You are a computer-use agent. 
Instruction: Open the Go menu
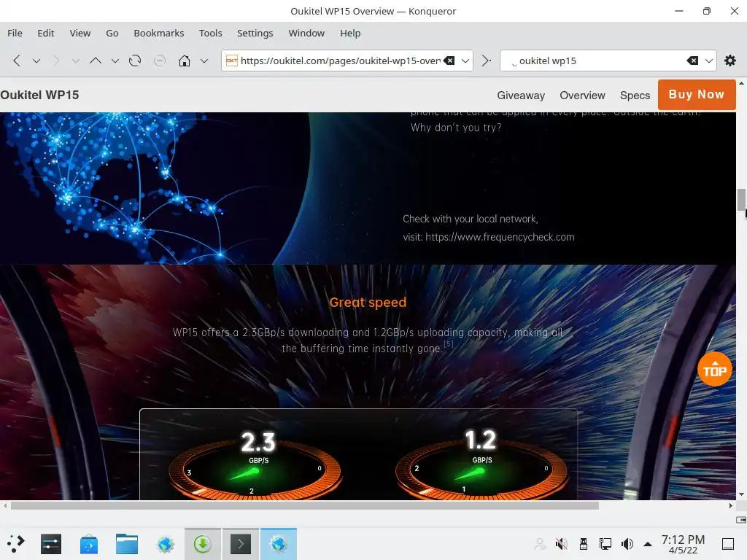[x=112, y=34]
